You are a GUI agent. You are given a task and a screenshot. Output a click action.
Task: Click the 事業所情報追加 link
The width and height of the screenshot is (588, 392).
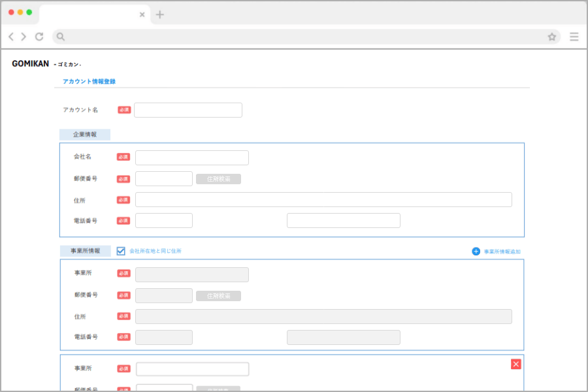[x=502, y=252]
